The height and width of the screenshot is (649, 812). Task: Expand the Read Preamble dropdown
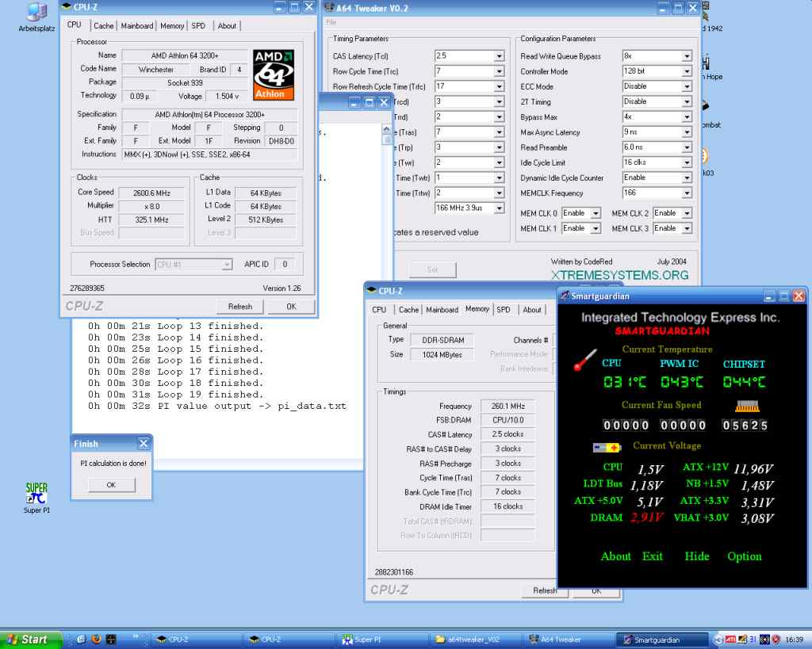point(687,147)
